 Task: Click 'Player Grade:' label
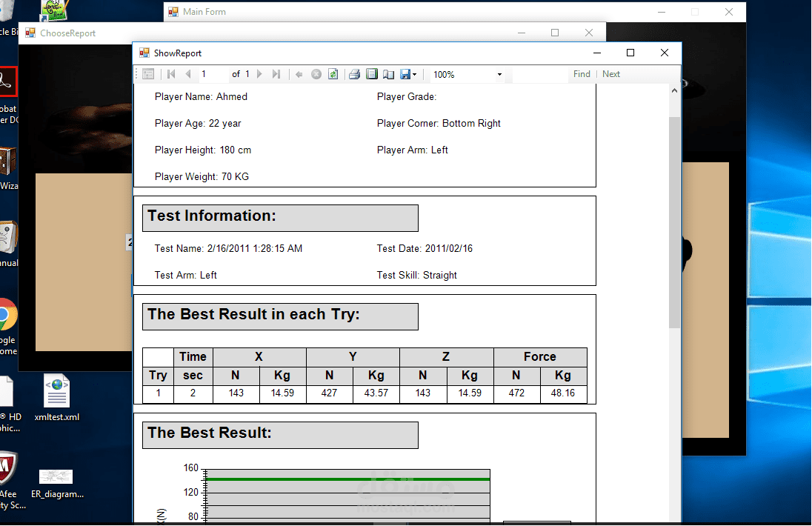407,97
